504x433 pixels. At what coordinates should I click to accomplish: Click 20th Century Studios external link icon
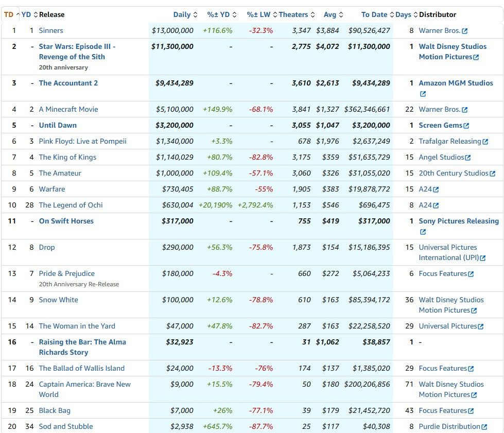click(492, 174)
